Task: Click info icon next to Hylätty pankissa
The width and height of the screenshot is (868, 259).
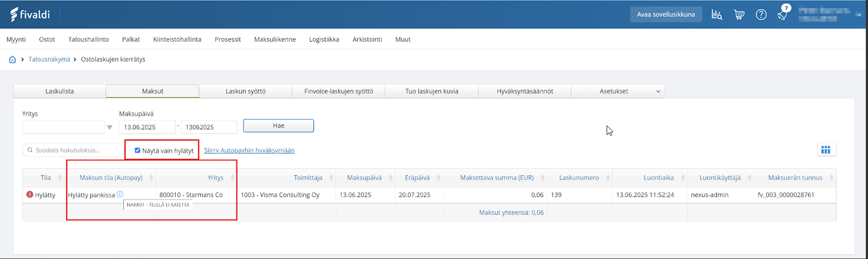Action: coord(120,194)
